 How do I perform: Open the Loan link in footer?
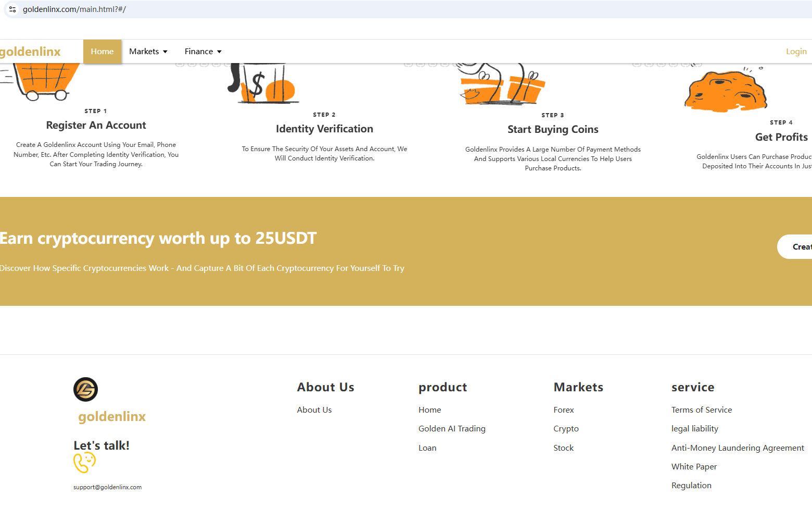coord(427,448)
